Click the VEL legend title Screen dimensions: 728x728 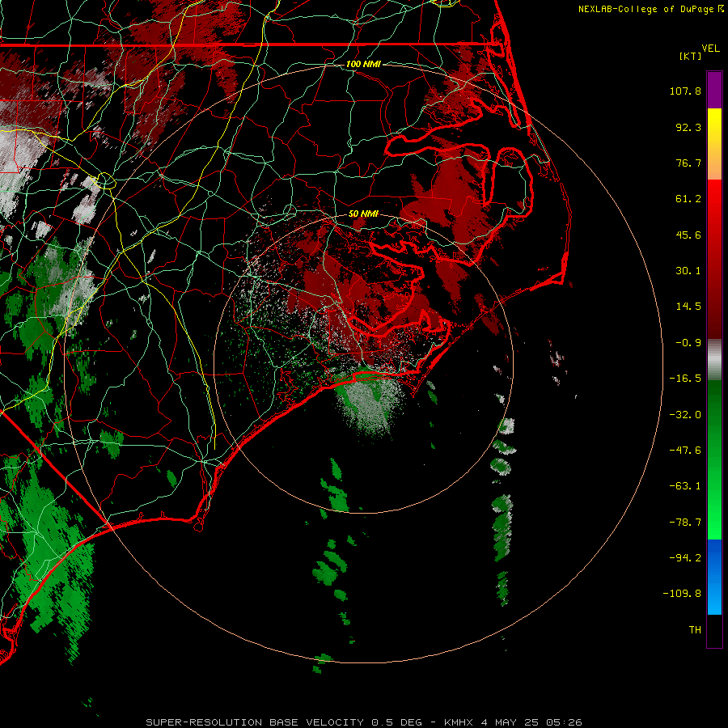710,49
